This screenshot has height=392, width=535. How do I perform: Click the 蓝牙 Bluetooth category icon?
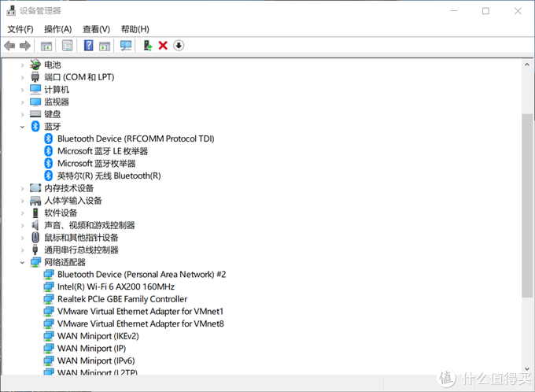[x=35, y=127]
